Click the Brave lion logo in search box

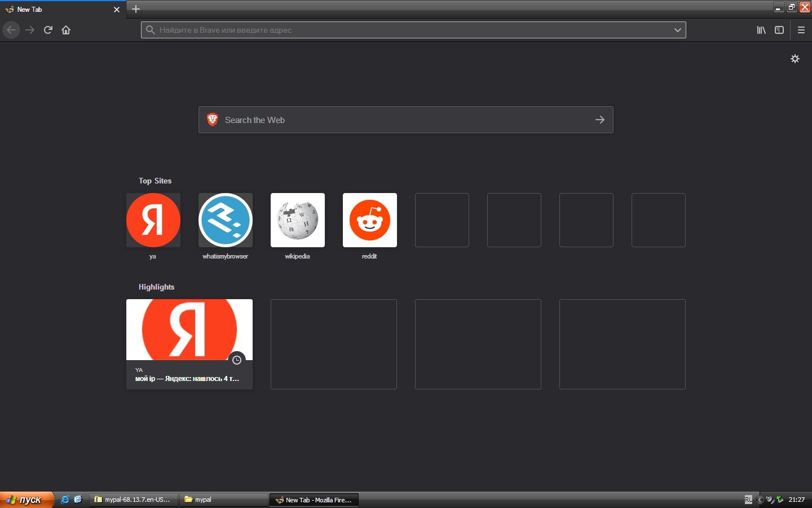[213, 120]
